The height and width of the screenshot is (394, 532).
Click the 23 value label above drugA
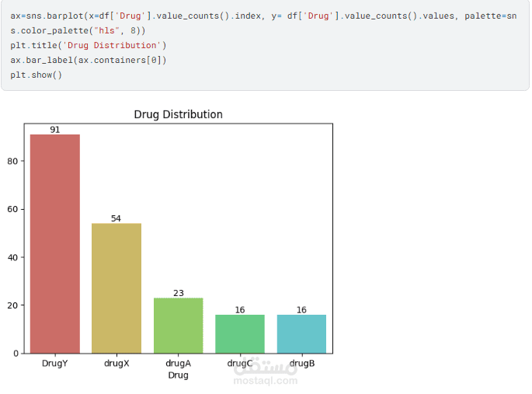178,293
